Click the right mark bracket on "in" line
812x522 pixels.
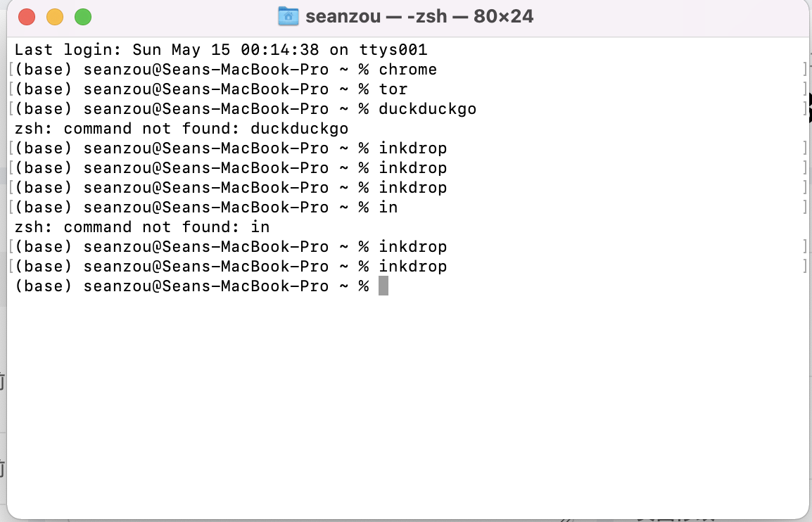click(805, 207)
